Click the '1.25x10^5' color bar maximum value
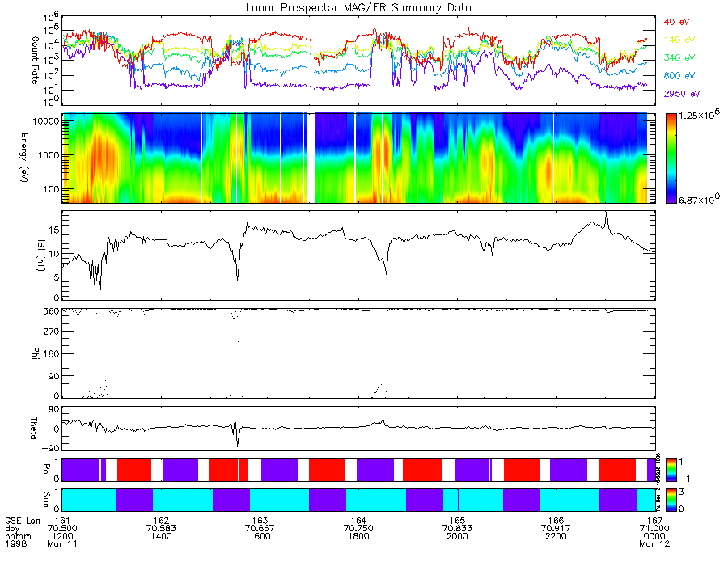 700,116
